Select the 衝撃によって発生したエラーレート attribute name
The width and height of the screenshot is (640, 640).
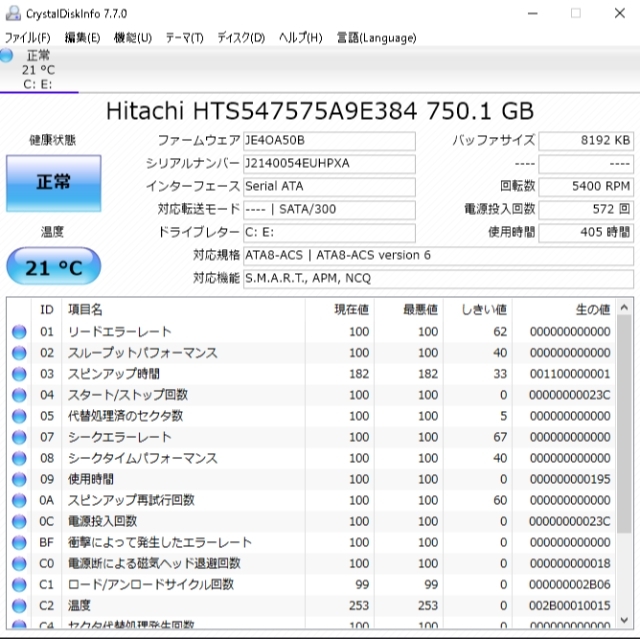(x=160, y=542)
